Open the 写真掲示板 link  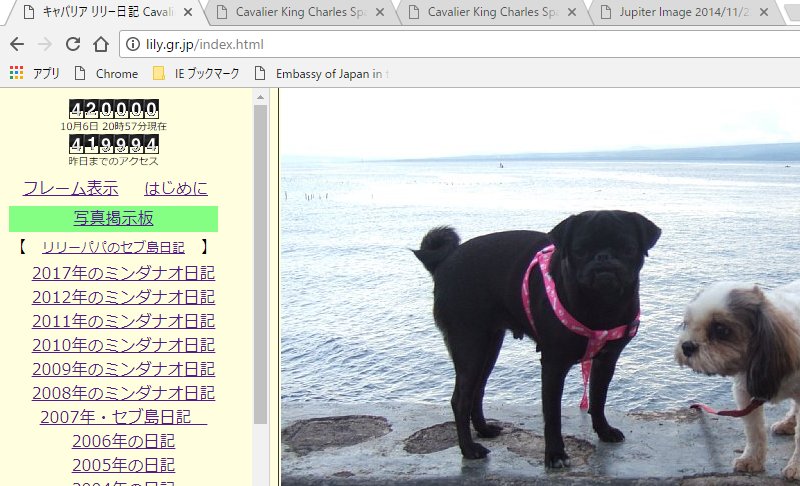113,218
